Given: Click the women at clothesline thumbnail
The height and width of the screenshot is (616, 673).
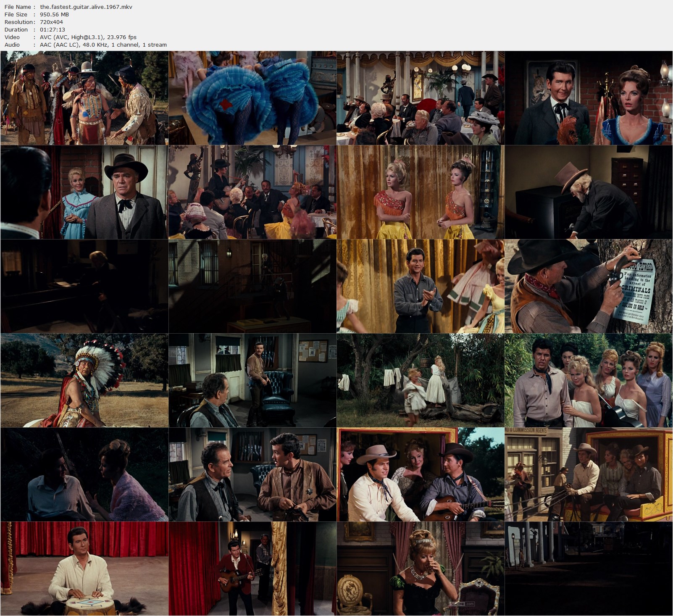Looking at the screenshot, I should 421,380.
